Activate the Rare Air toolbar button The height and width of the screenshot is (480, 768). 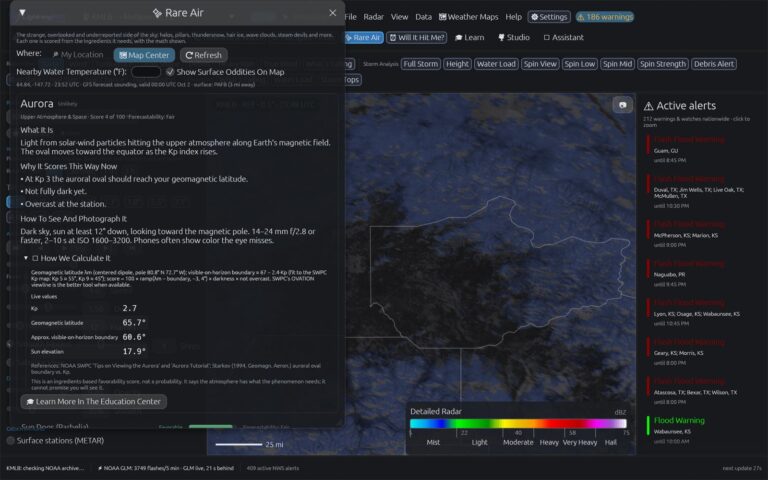pyautogui.click(x=363, y=37)
